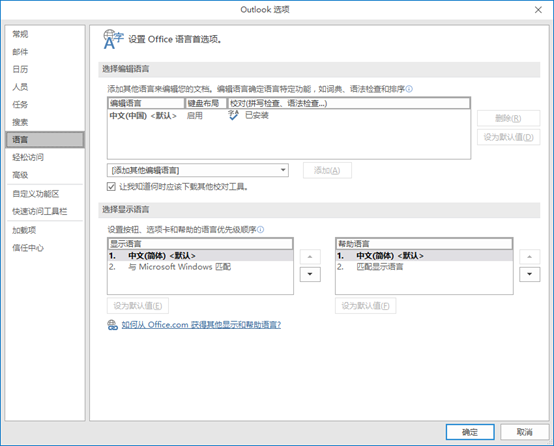Click the info icon beside display language priority
Image resolution: width=554 pixels, height=446 pixels.
click(260, 230)
